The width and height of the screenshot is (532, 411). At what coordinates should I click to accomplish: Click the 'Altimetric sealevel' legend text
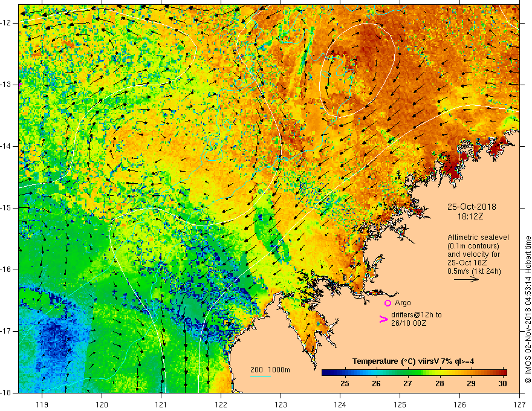pos(478,238)
